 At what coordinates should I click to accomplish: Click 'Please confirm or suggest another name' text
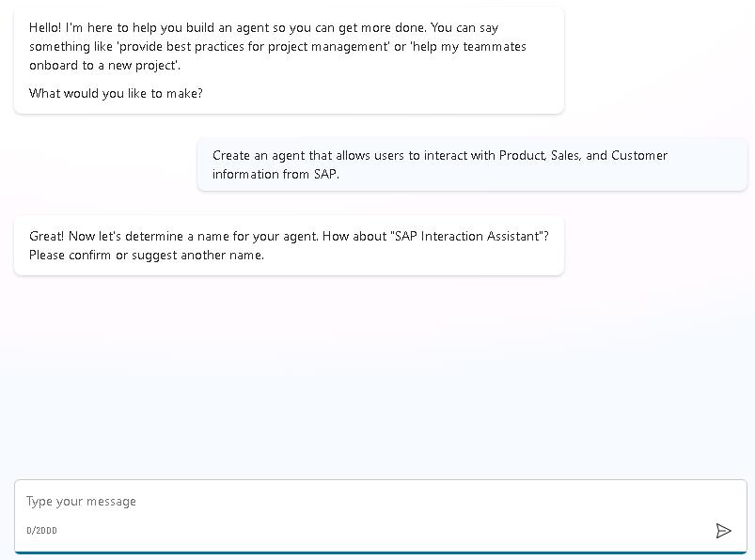tap(146, 255)
